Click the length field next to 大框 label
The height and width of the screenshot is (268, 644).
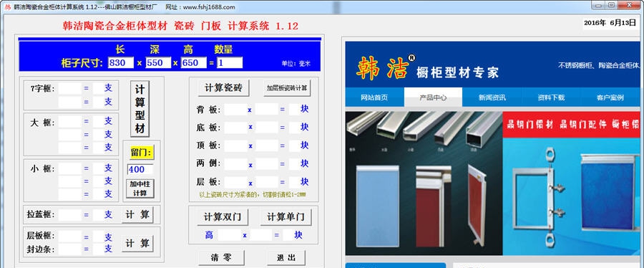click(70, 122)
